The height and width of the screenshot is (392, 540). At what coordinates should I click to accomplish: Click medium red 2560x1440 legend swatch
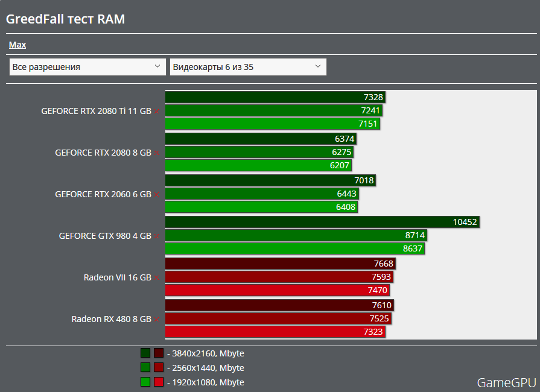159,367
